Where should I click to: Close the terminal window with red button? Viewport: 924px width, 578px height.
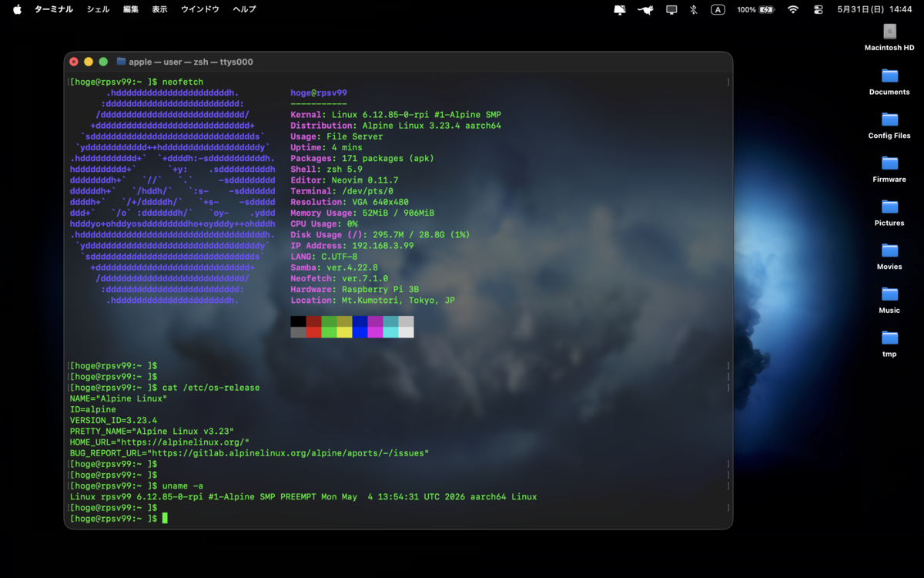pos(74,62)
